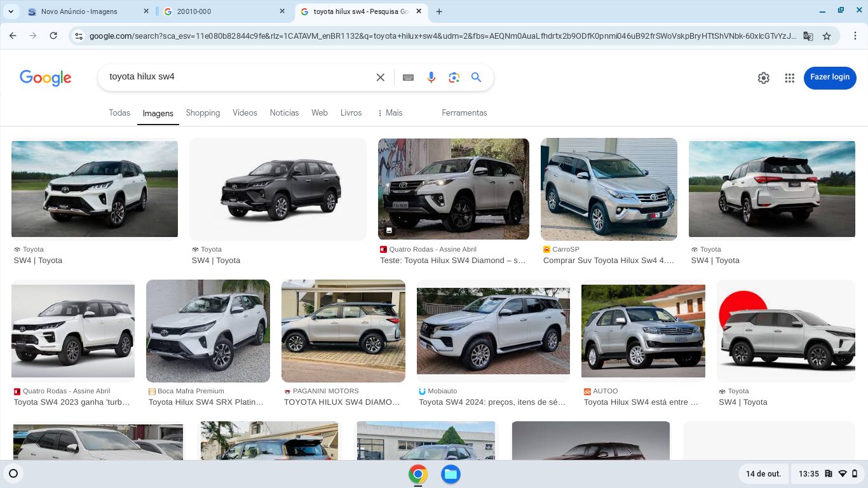
Task: Switch to the Shopping results tab
Action: [203, 112]
